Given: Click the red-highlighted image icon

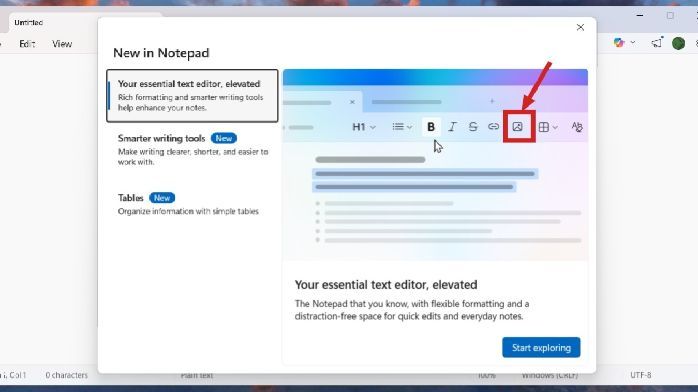Looking at the screenshot, I should pyautogui.click(x=518, y=127).
